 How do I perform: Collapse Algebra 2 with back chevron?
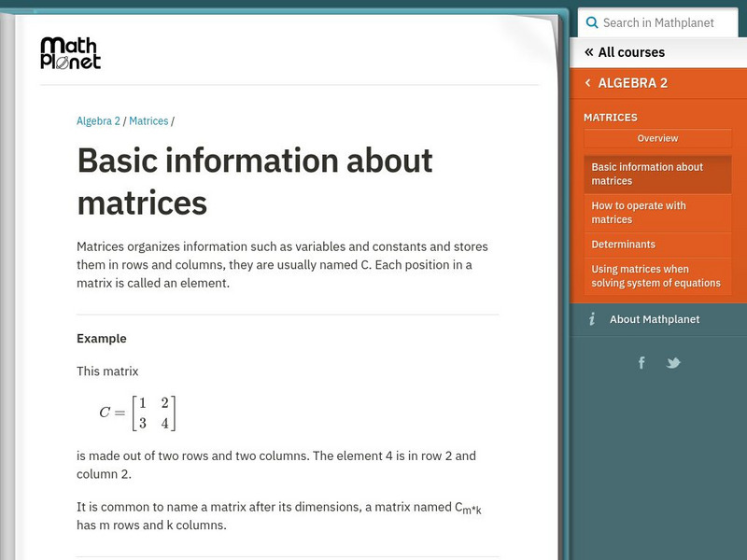pos(588,83)
